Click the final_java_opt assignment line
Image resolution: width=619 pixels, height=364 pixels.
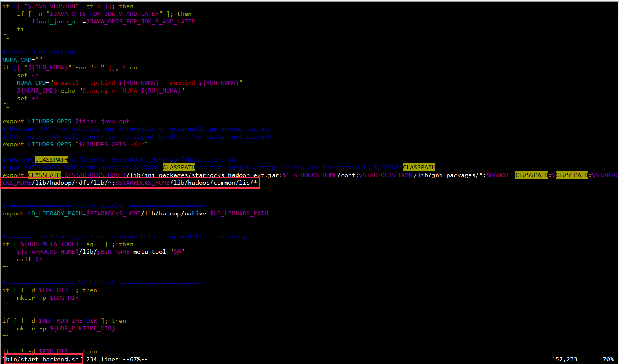[x=113, y=21]
